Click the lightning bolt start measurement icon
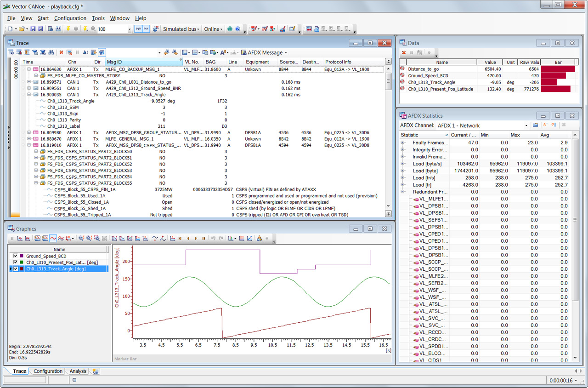This screenshot has height=388, width=588. (68, 29)
